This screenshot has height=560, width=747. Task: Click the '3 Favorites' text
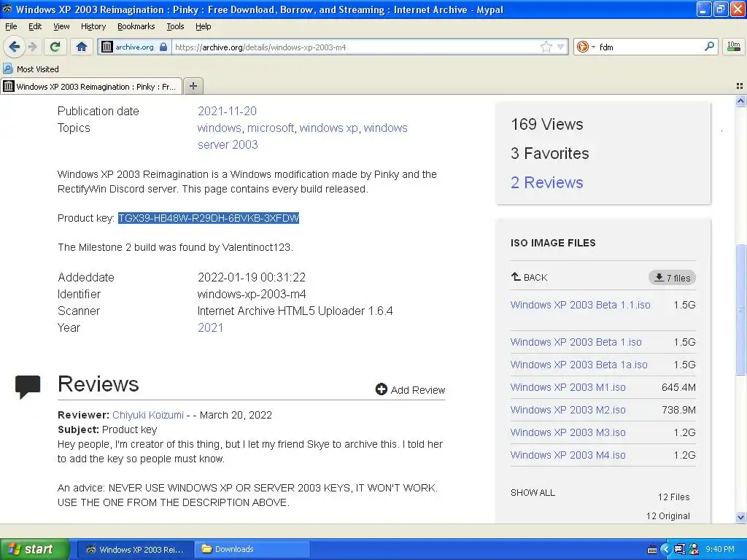point(550,153)
